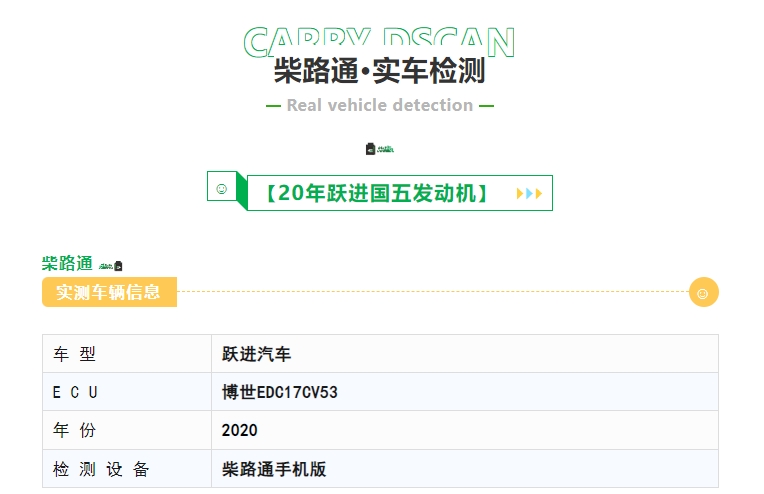Click the small truck logo under subtitle

[380, 149]
